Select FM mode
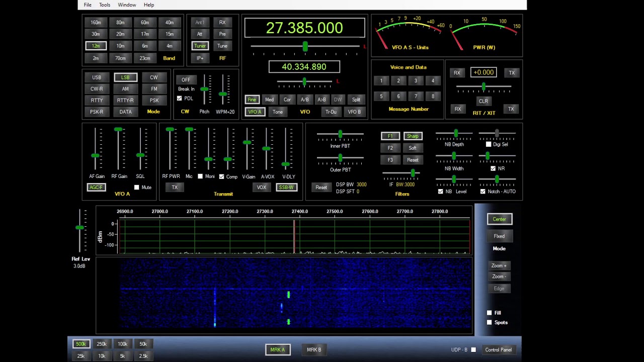This screenshot has width=644, height=362. (154, 89)
